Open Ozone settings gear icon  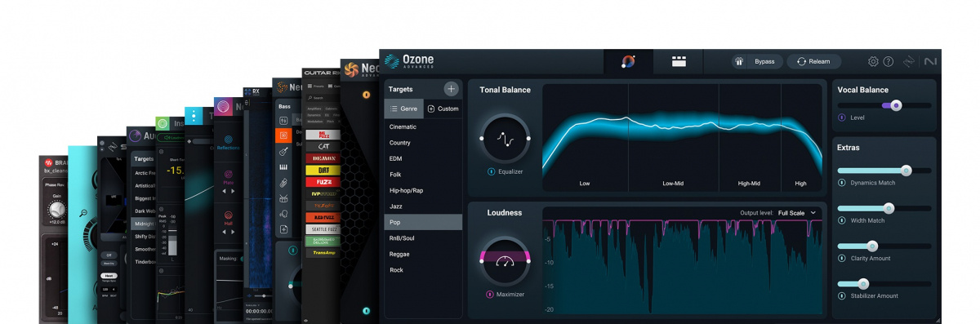pos(873,61)
